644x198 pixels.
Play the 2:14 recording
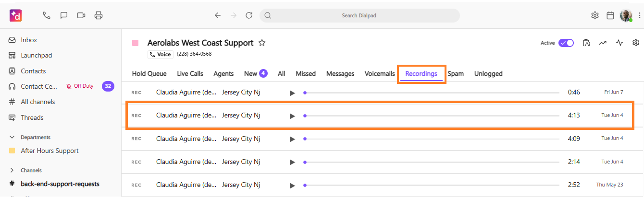[292, 162]
